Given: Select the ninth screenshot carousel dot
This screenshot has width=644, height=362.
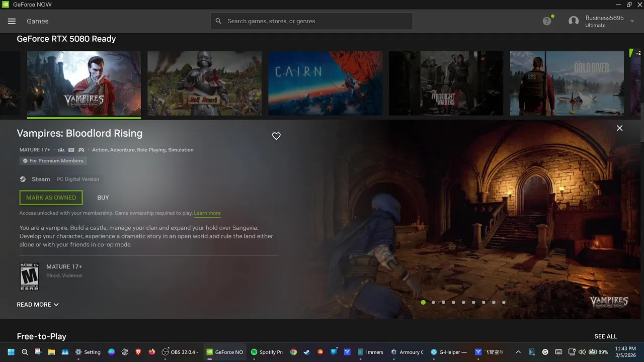Looking at the screenshot, I should click(504, 303).
